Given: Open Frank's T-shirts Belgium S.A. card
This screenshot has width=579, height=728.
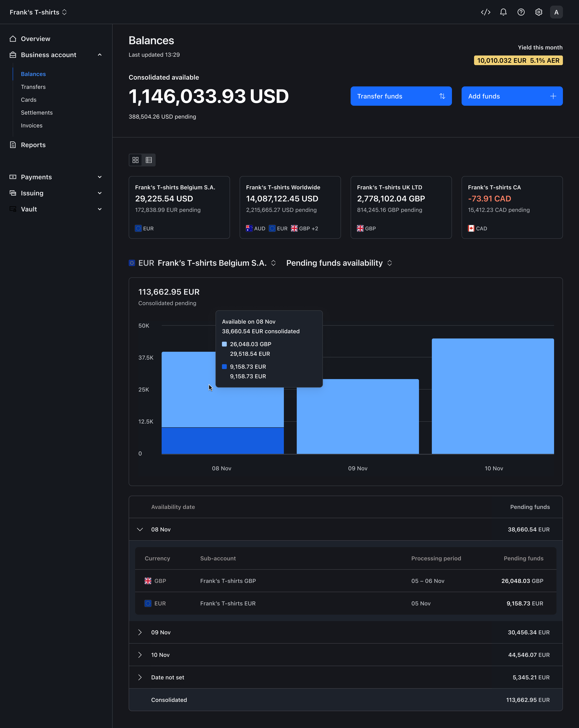Looking at the screenshot, I should (179, 207).
